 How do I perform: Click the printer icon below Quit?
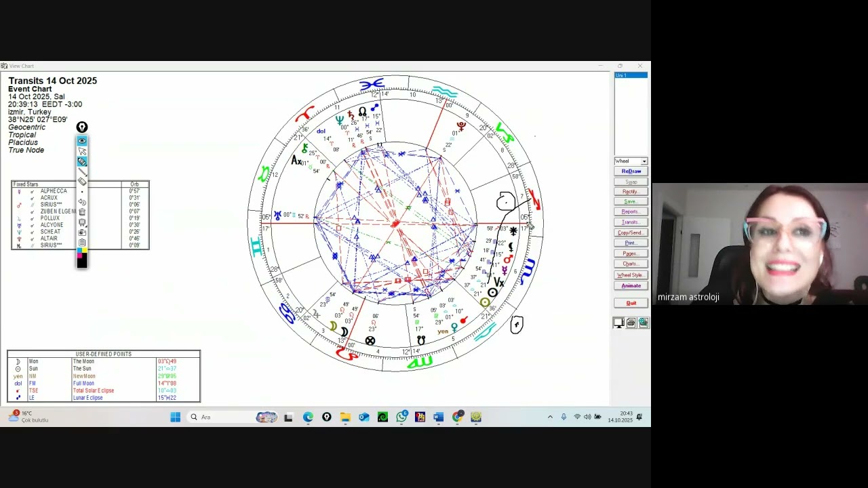click(x=631, y=323)
